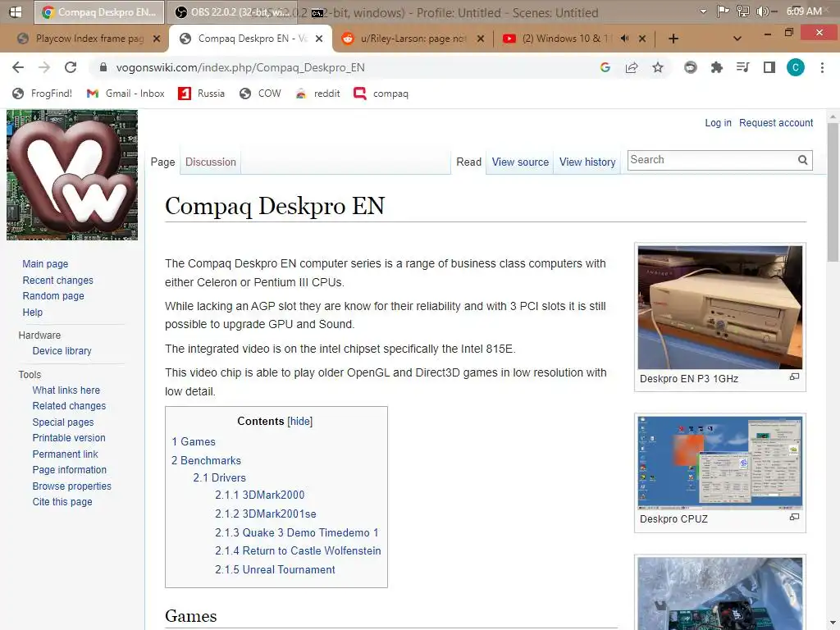Enlarge the Deskpro CPUZ image icon

(794, 517)
